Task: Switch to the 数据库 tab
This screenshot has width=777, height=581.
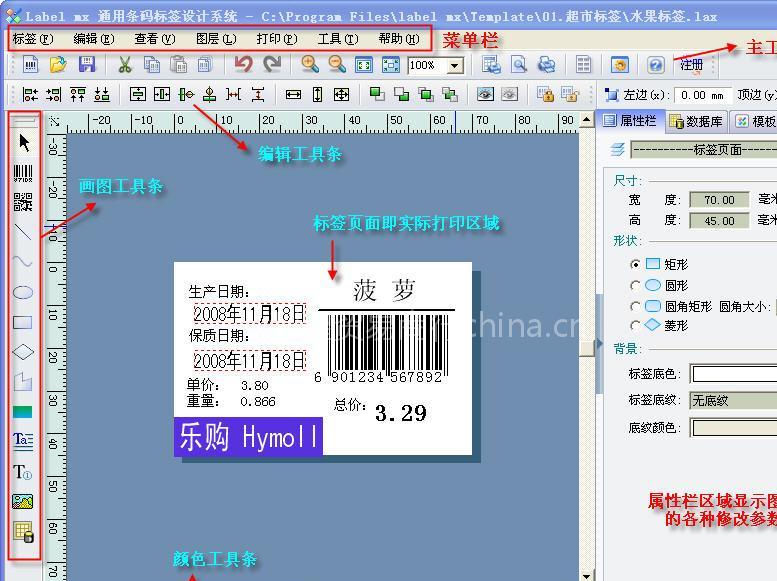Action: pyautogui.click(x=696, y=121)
